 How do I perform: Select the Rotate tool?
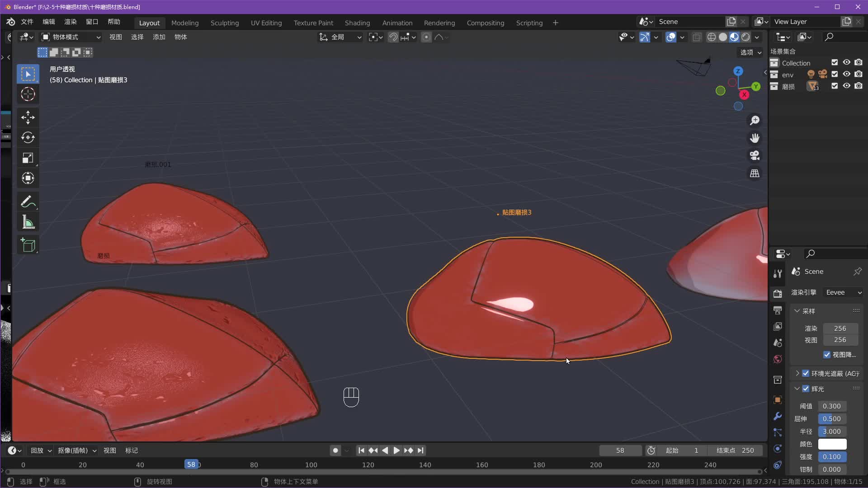point(28,137)
